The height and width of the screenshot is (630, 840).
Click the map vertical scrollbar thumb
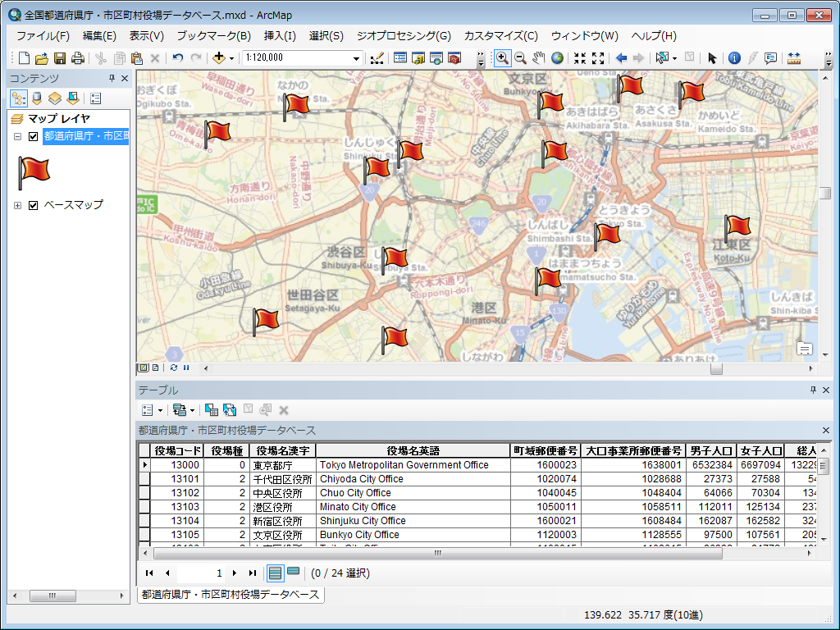pyautogui.click(x=825, y=193)
